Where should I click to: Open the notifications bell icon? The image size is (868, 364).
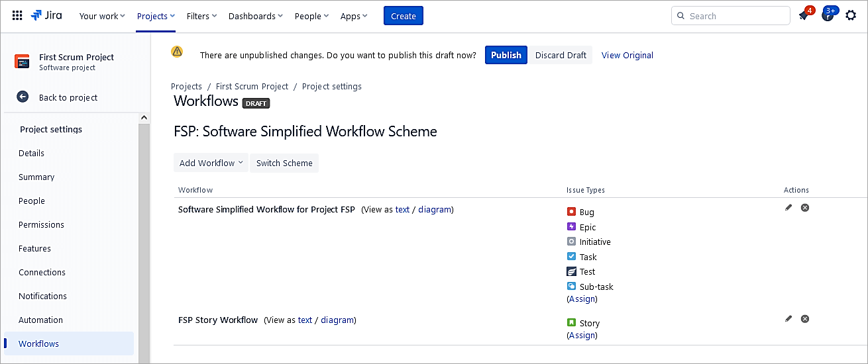(804, 16)
